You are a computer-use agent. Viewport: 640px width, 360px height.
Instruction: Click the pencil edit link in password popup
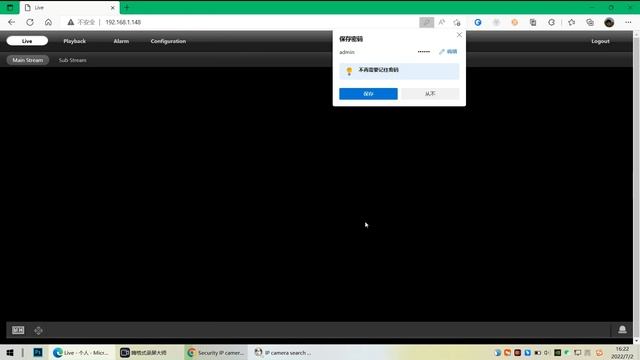pyautogui.click(x=448, y=51)
